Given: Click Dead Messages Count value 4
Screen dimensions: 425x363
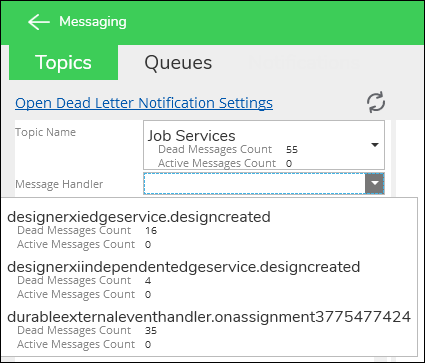Looking at the screenshot, I should coord(148,280).
